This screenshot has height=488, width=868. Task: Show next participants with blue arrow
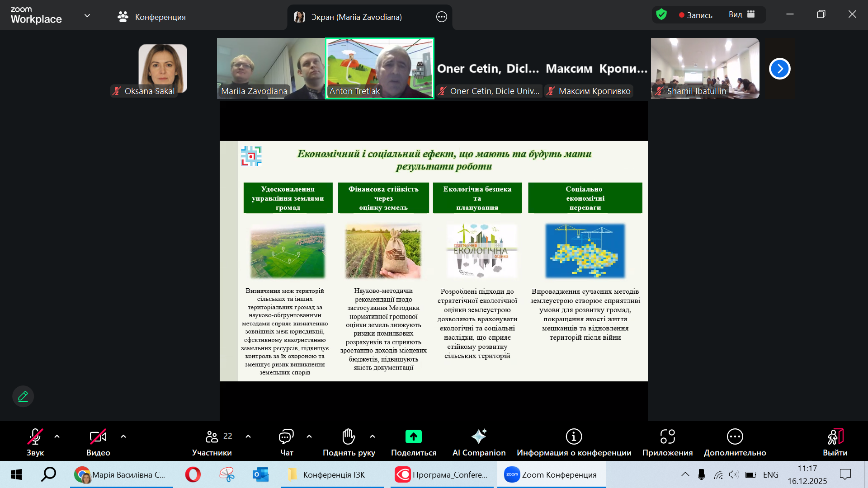click(x=779, y=69)
